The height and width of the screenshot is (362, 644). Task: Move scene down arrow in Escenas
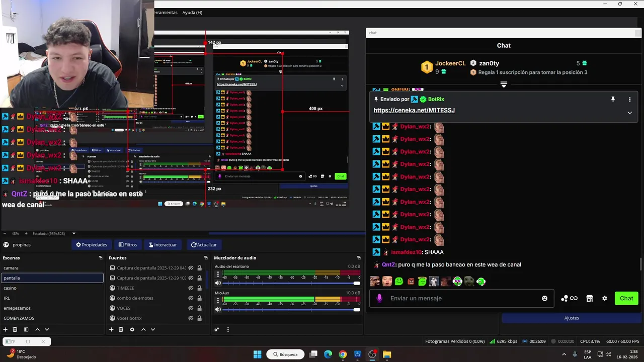[x=47, y=329]
